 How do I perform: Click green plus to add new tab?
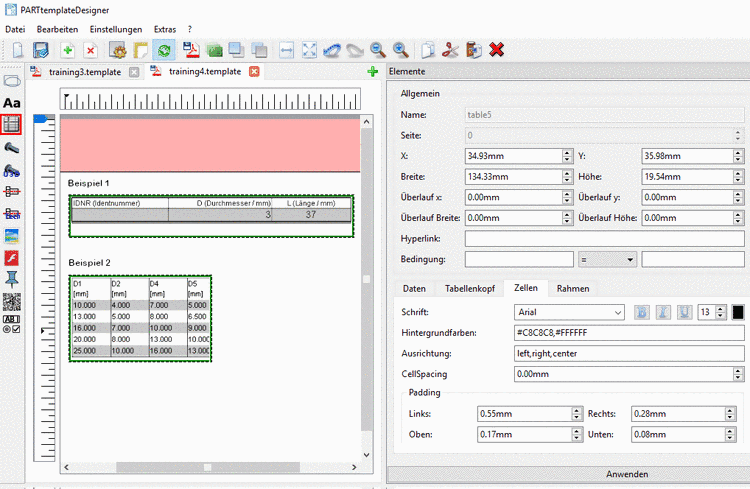373,72
